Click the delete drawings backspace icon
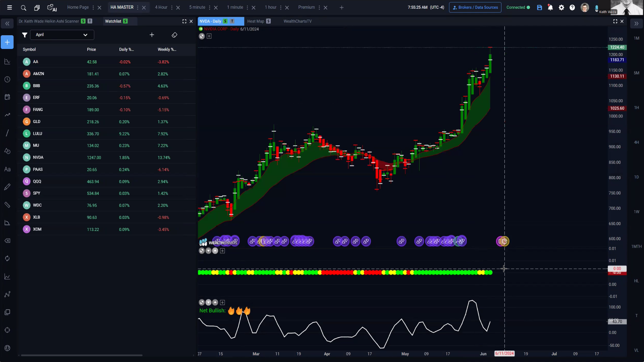This screenshot has height=362, width=644. pos(7,241)
